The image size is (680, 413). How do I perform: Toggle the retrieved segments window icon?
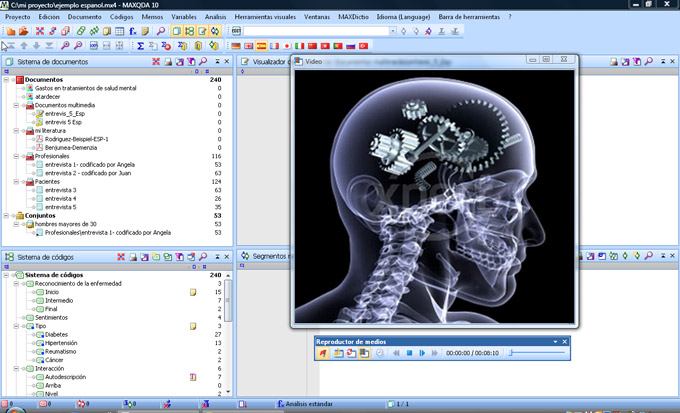pyautogui.click(x=215, y=31)
